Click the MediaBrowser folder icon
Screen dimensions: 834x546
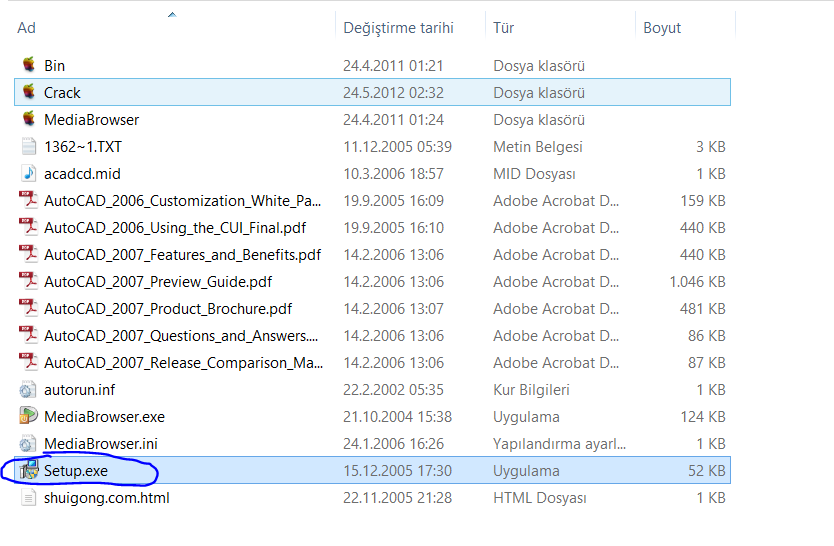29,119
